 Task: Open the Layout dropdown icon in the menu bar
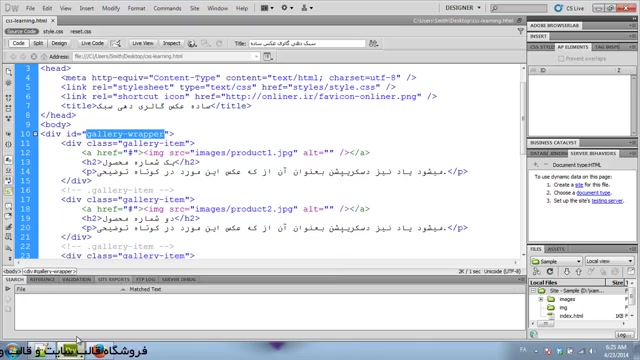[x=267, y=8]
